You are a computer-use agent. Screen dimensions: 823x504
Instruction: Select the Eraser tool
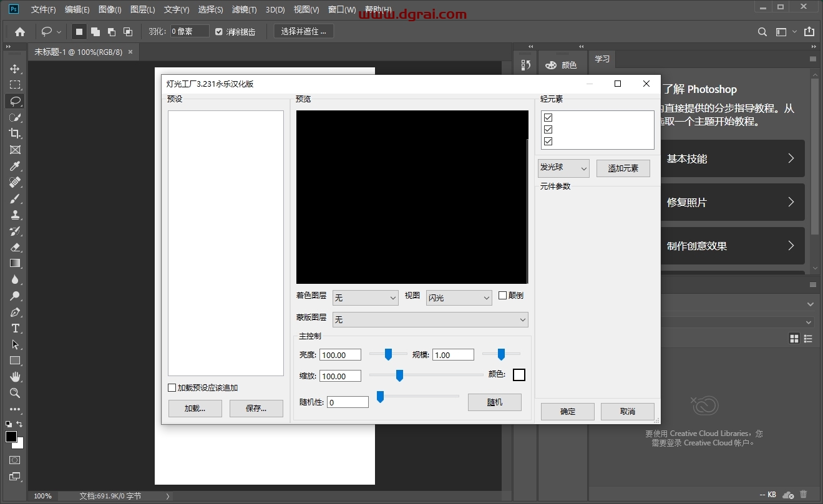pyautogui.click(x=15, y=247)
